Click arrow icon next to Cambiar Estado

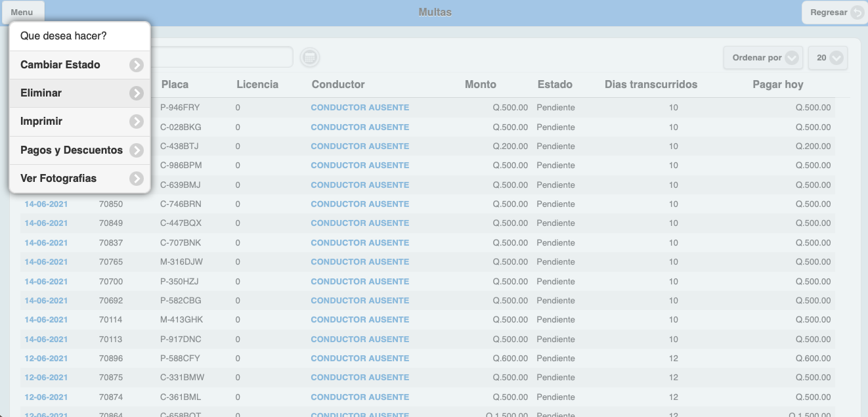(136, 65)
